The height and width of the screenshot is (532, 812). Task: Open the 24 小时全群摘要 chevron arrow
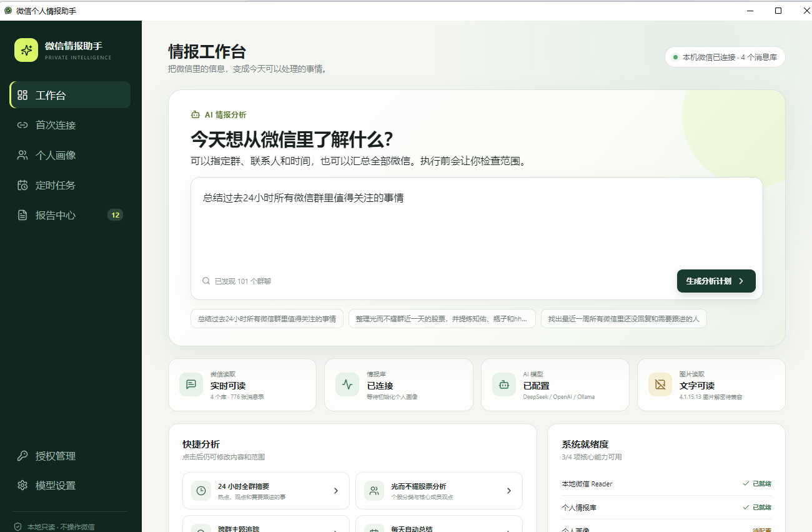click(x=336, y=491)
